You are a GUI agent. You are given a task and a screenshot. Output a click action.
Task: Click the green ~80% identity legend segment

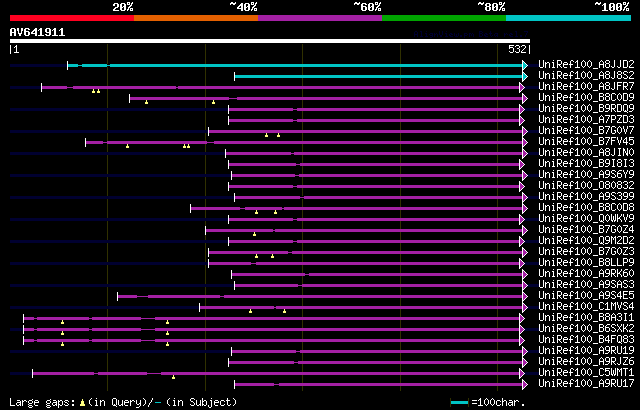(444, 18)
